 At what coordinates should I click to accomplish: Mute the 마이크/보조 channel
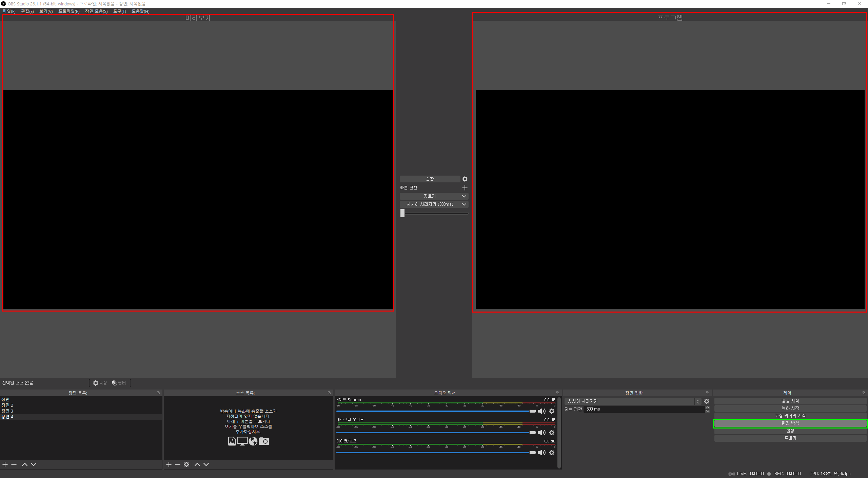tap(541, 453)
